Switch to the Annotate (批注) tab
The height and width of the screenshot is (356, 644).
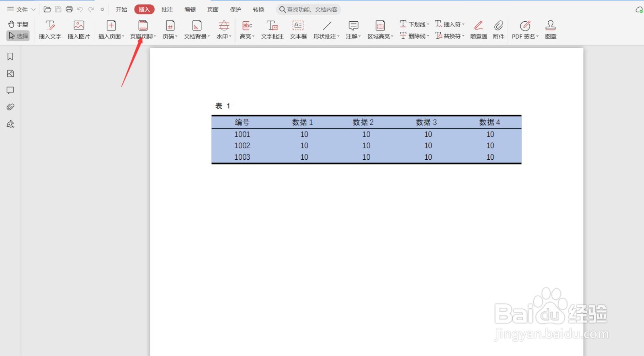(x=167, y=9)
